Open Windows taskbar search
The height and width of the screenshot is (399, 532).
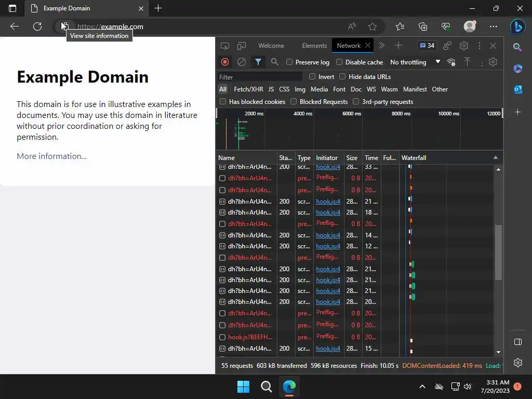point(267,387)
